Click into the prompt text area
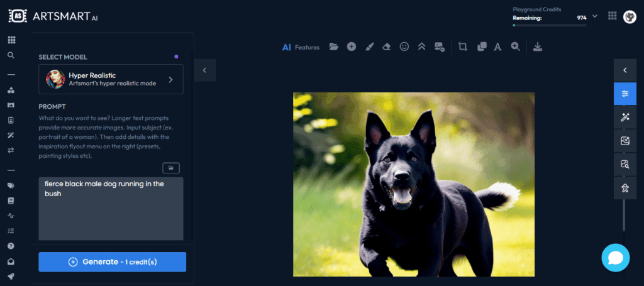Viewport: 644px width, 286px height. [111, 209]
